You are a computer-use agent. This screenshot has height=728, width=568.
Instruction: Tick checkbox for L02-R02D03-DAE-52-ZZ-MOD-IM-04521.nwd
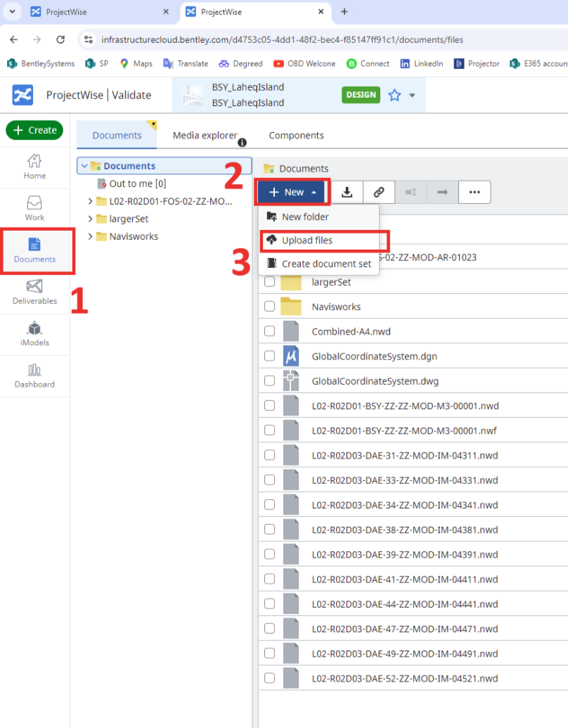[x=270, y=678]
